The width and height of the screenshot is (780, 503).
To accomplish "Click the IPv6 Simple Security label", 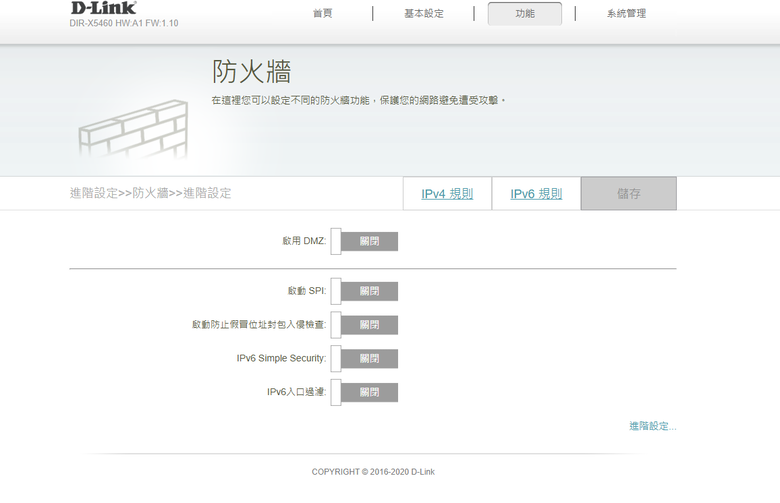I will point(281,358).
